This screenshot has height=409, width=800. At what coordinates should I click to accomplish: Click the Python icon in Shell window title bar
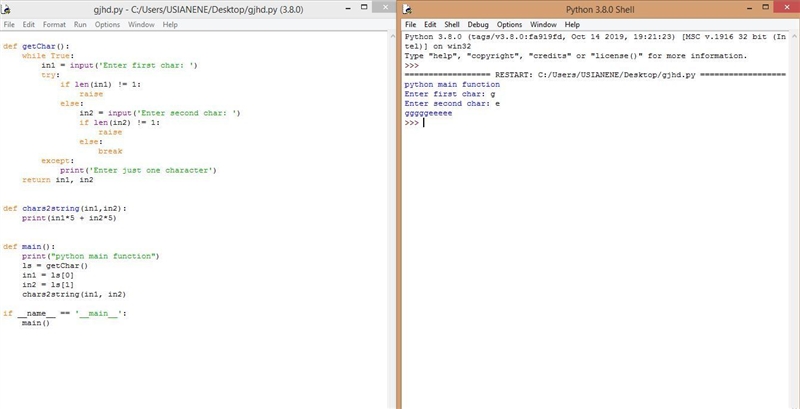[x=407, y=9]
